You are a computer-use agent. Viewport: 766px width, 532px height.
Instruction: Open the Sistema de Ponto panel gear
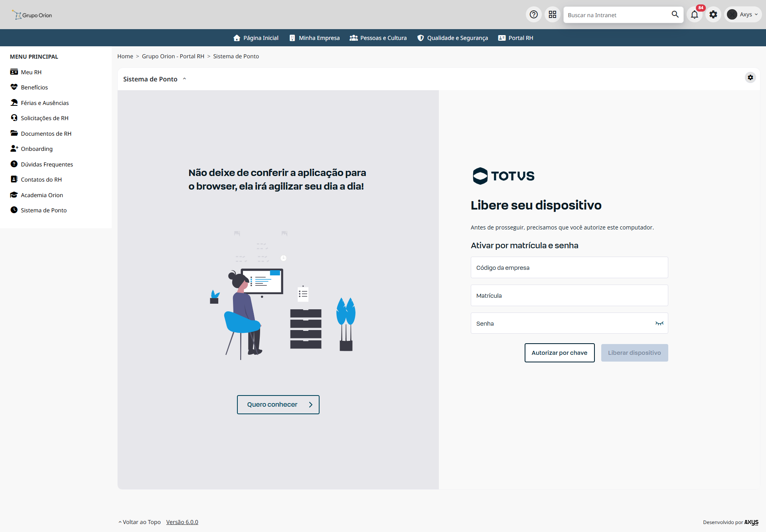click(750, 77)
